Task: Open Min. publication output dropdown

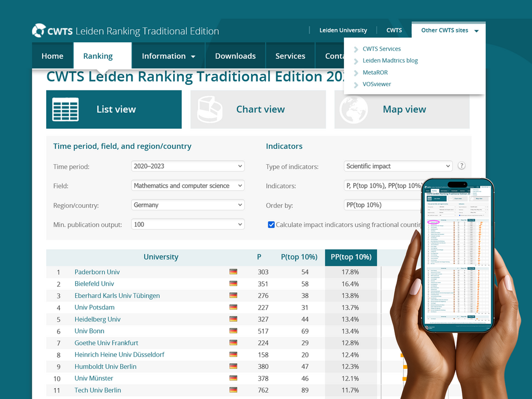Action: (187, 225)
